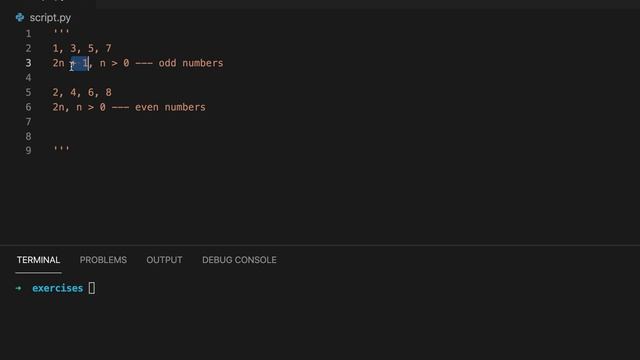The image size is (640, 360).
Task: Click the green arrow prompt symbol in the terminal
Action: [18, 289]
